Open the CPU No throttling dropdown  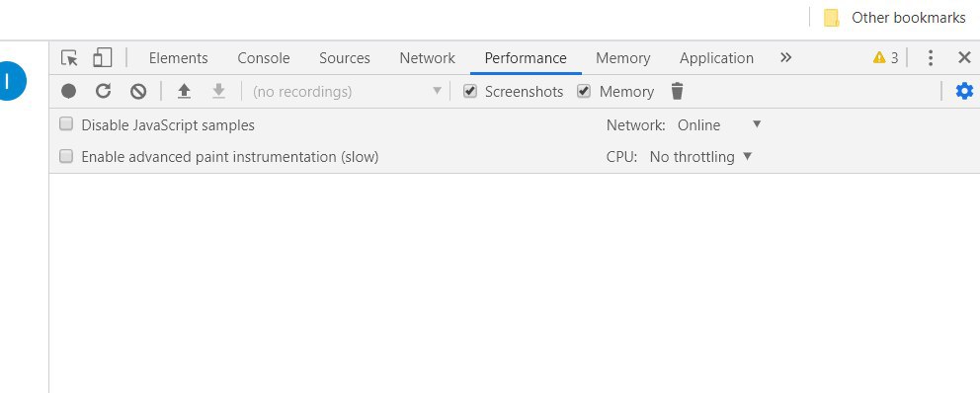pyautogui.click(x=700, y=157)
